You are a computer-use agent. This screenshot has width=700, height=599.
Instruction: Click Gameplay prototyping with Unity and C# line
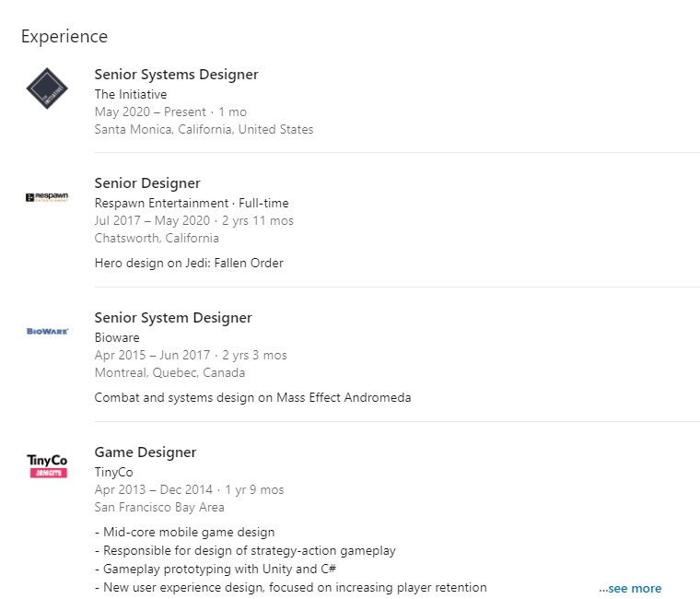pos(216,570)
